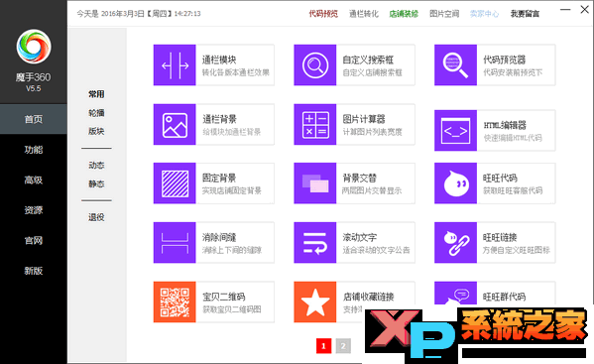Viewport: 594px width, 364px height.
Task: Open the 通栏转化 top link
Action: pos(364,14)
